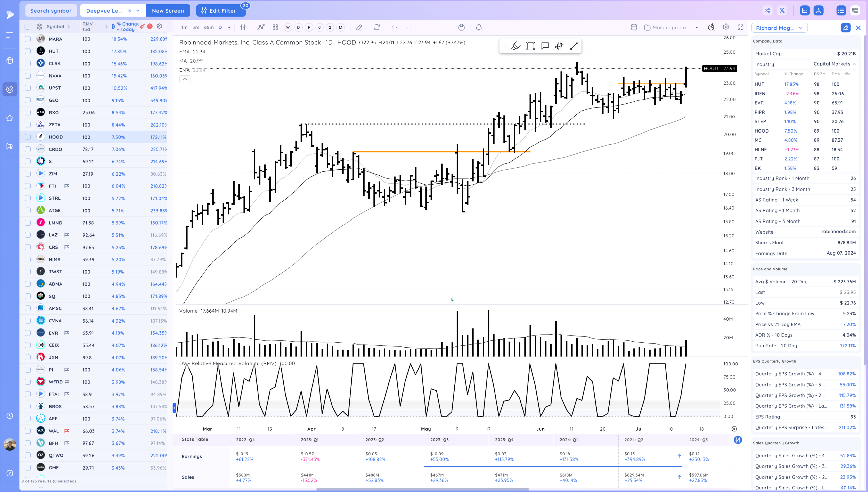Click the Search symbol field
Image resolution: width=868 pixels, height=492 pixels.
pyautogui.click(x=51, y=11)
